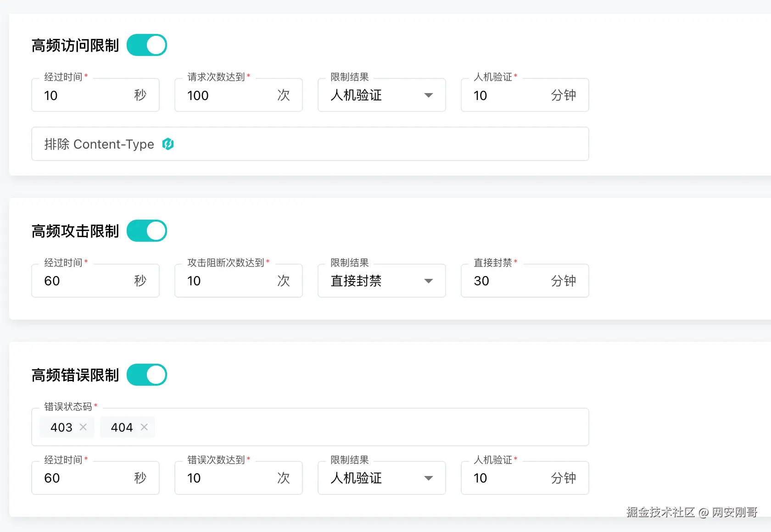
Task: Click 经过时间 field in 高频错误限制 section
Action: click(87, 478)
